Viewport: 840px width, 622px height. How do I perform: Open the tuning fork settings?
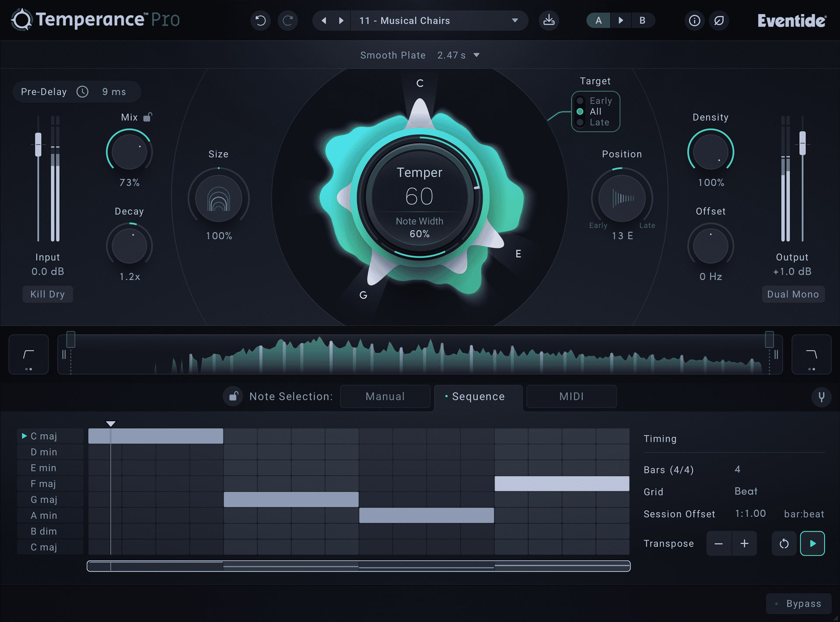822,397
